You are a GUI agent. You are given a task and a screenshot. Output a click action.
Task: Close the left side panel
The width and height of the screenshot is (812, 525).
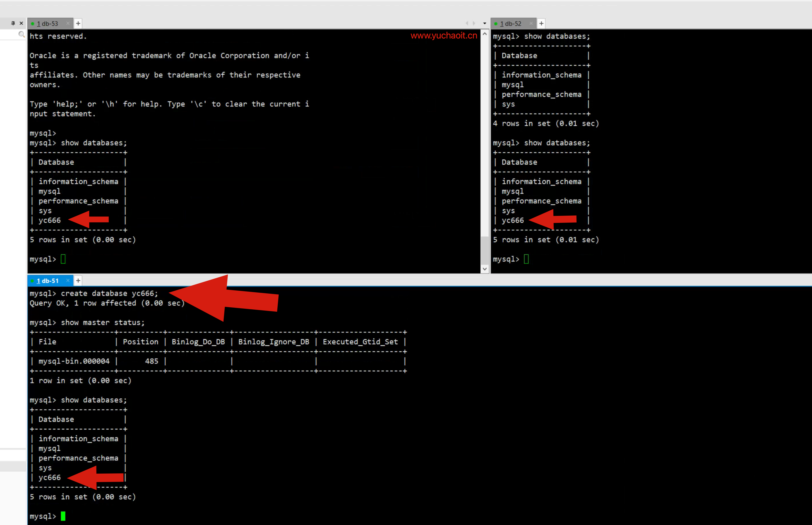click(x=21, y=23)
